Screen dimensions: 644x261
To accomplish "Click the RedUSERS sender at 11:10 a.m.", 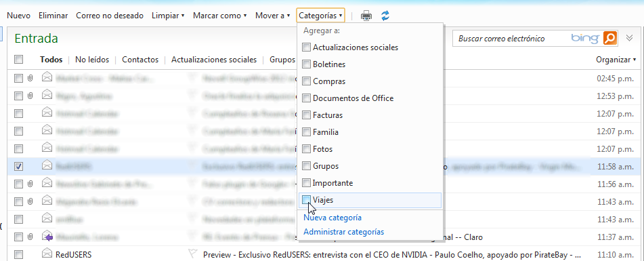I will pyautogui.click(x=74, y=255).
